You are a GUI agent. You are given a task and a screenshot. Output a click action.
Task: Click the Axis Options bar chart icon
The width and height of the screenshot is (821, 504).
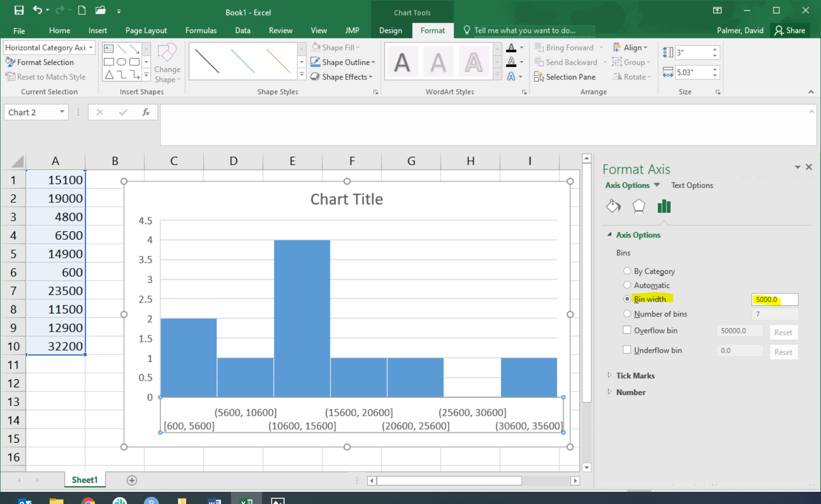(x=664, y=206)
